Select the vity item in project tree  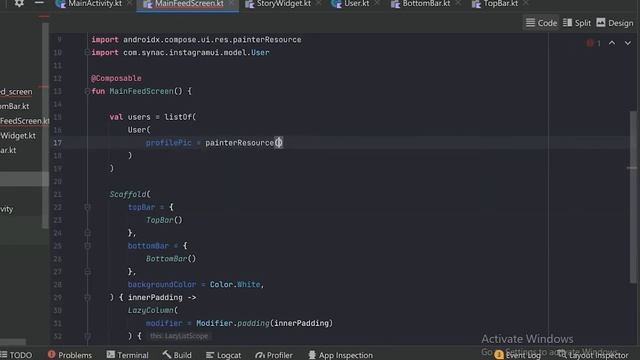[7, 209]
